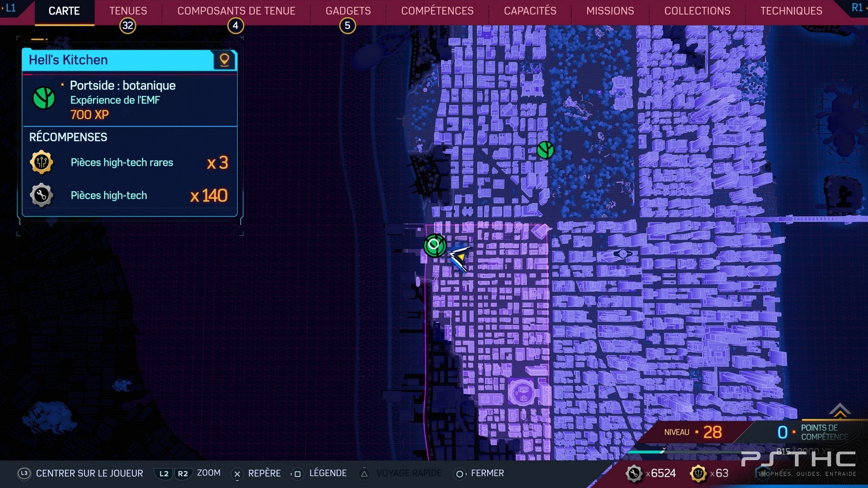The width and height of the screenshot is (868, 488).
Task: Select the green botanical marker near the park
Action: pyautogui.click(x=545, y=150)
